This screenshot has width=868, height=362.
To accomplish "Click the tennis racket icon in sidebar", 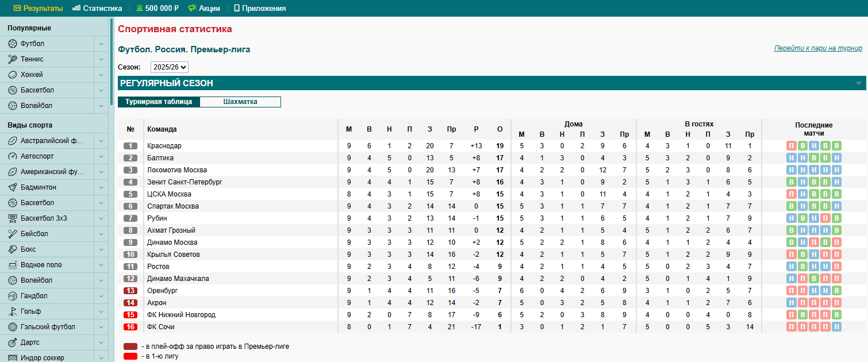I will [x=13, y=59].
